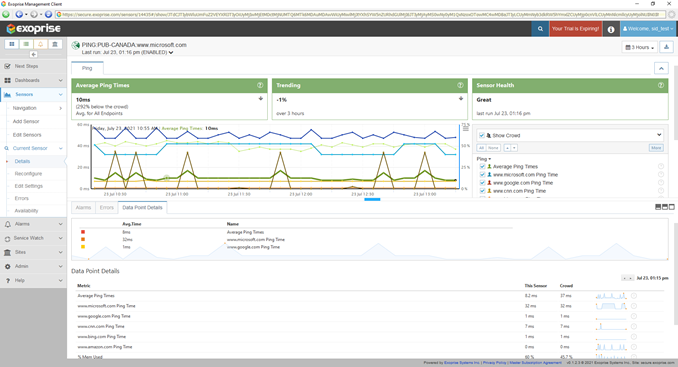The width and height of the screenshot is (678, 367).
Task: Click yellow swatch for www.google.com Ping Time
Action: pos(83,247)
